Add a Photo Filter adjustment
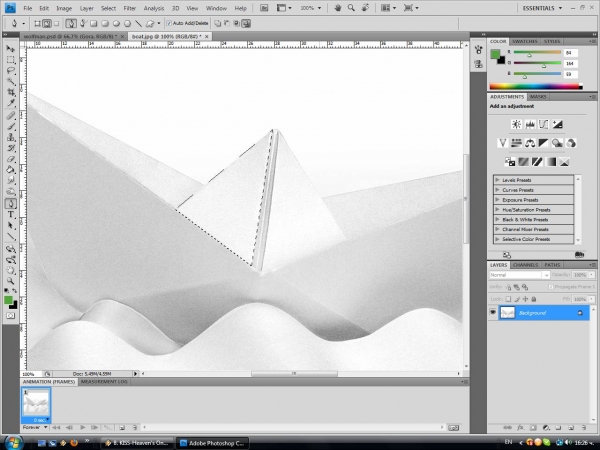Viewport: 600px width, 450px height. [557, 143]
